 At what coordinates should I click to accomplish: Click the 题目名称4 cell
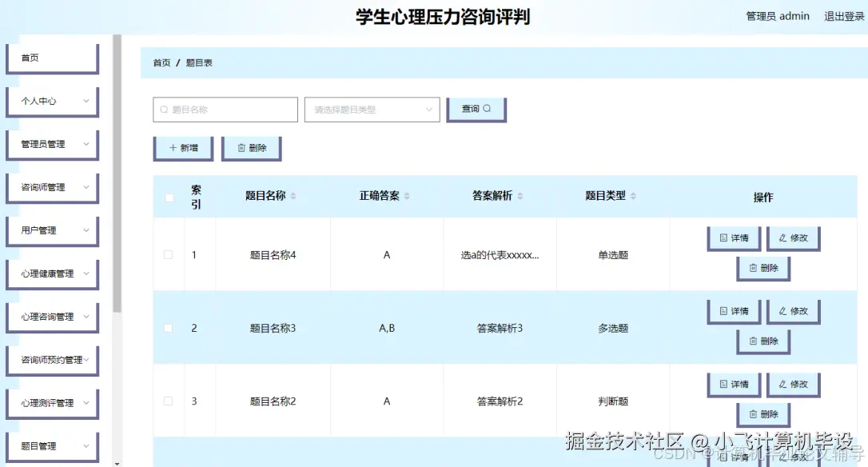[273, 255]
